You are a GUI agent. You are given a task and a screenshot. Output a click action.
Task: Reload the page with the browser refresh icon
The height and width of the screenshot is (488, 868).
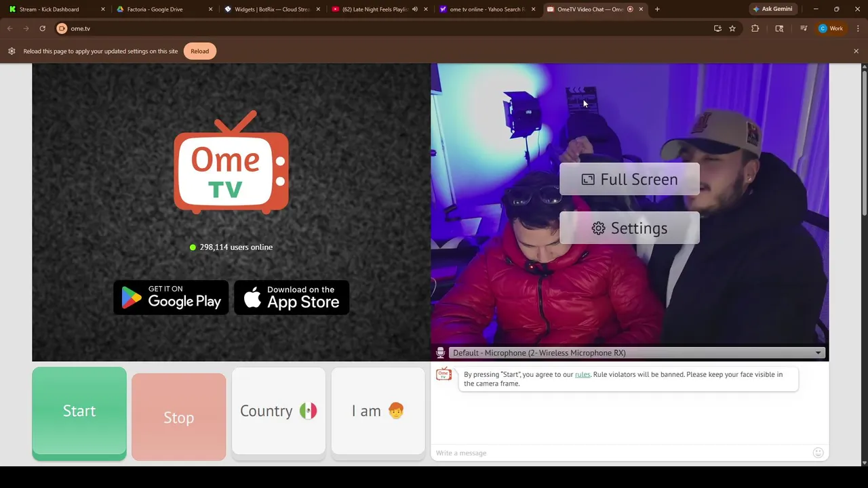(x=42, y=28)
